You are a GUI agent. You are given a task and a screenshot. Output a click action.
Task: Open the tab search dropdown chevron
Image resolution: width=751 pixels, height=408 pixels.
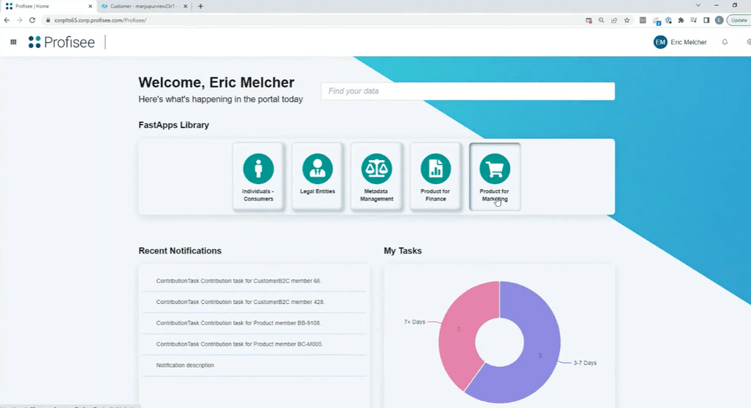pos(698,5)
